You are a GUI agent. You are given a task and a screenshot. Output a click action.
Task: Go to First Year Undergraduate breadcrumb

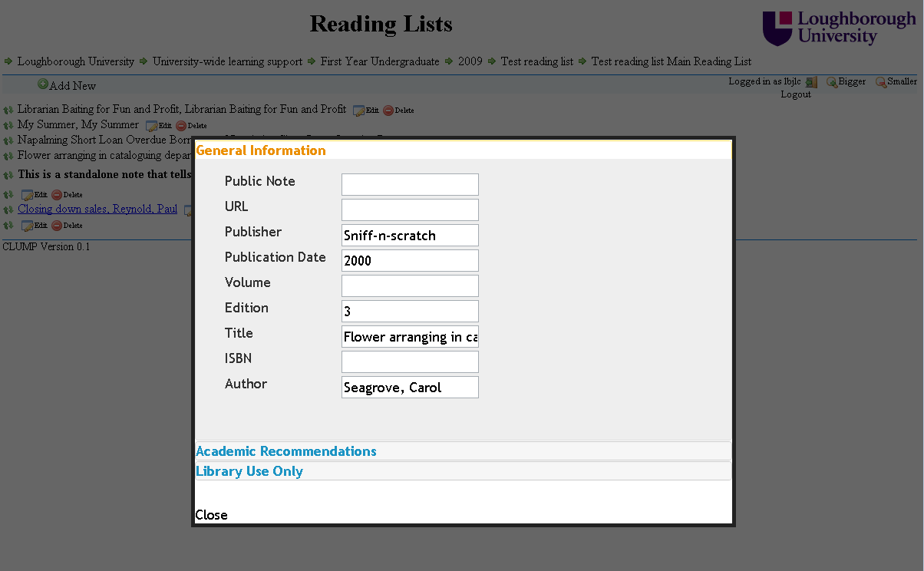[380, 61]
